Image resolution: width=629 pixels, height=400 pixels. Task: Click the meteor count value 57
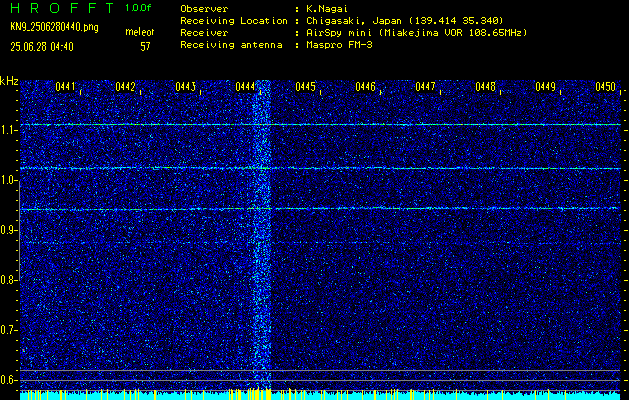[145, 47]
